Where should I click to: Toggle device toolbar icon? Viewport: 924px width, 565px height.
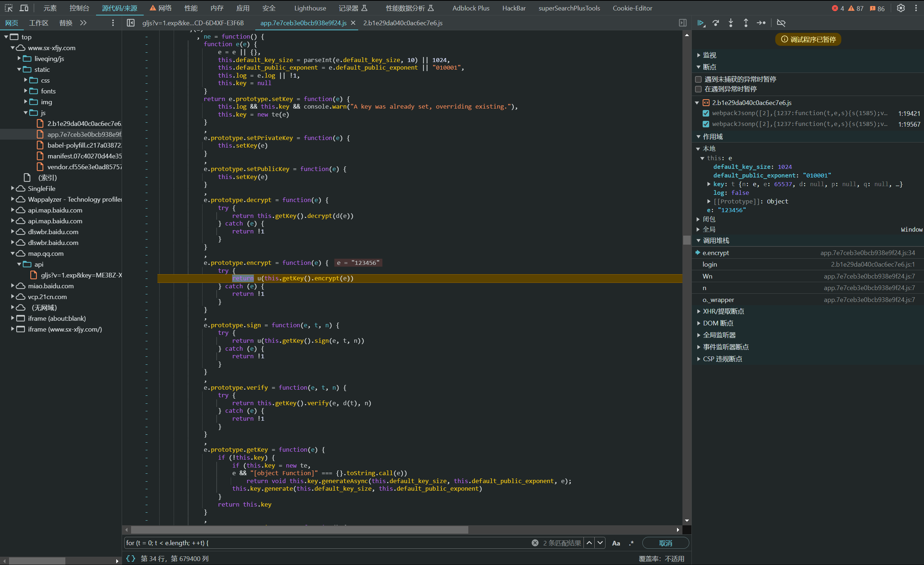click(x=24, y=8)
